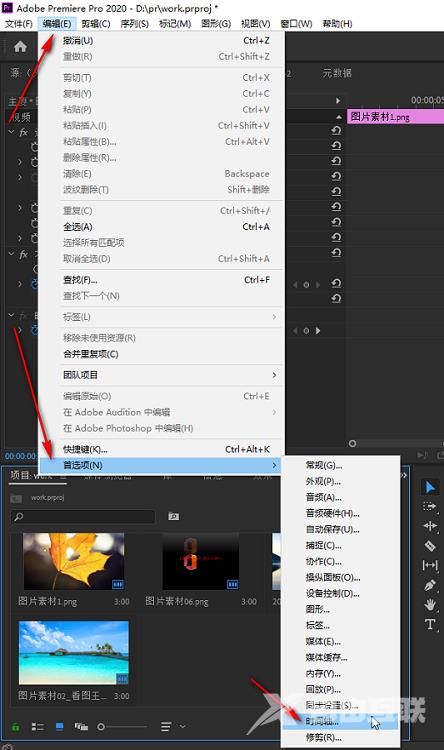The height and width of the screenshot is (750, 444).
Task: Collapse the clip header triangle beside 图片素材1.png
Action: pyautogui.click(x=339, y=117)
